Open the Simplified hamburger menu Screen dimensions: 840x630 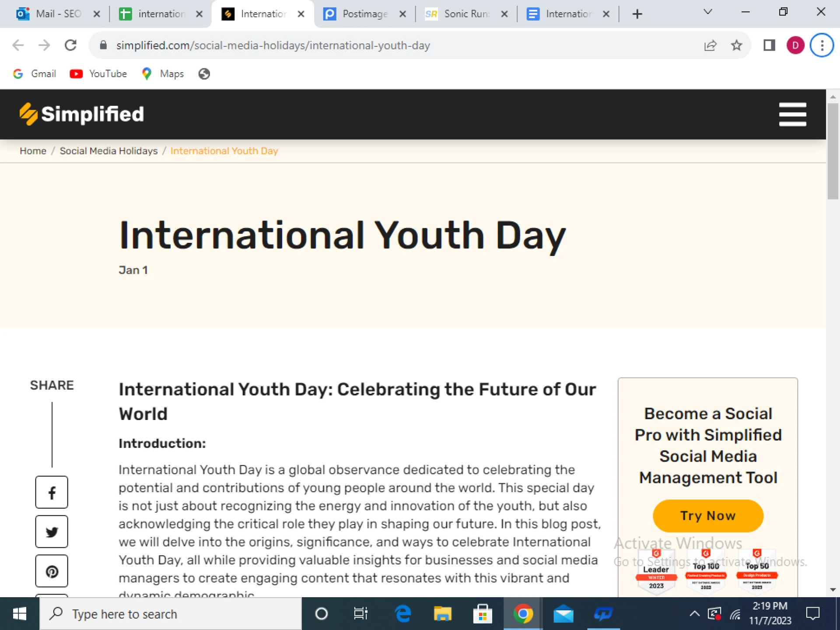792,114
